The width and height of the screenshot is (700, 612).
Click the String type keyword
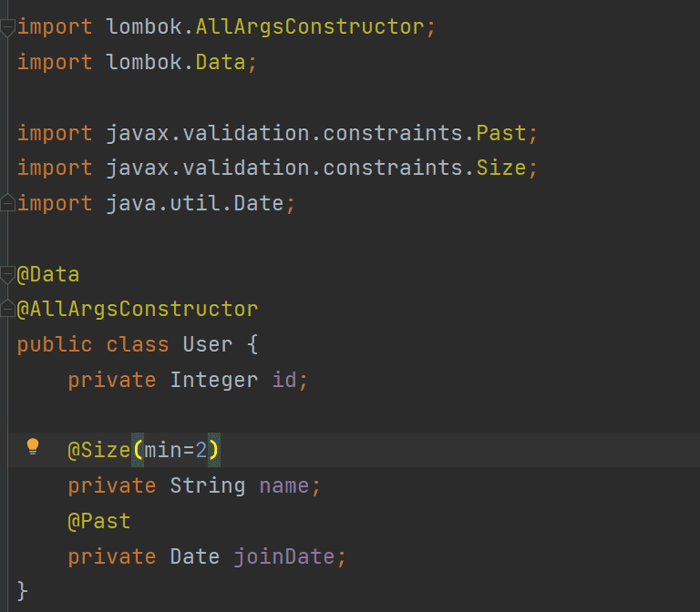207,485
